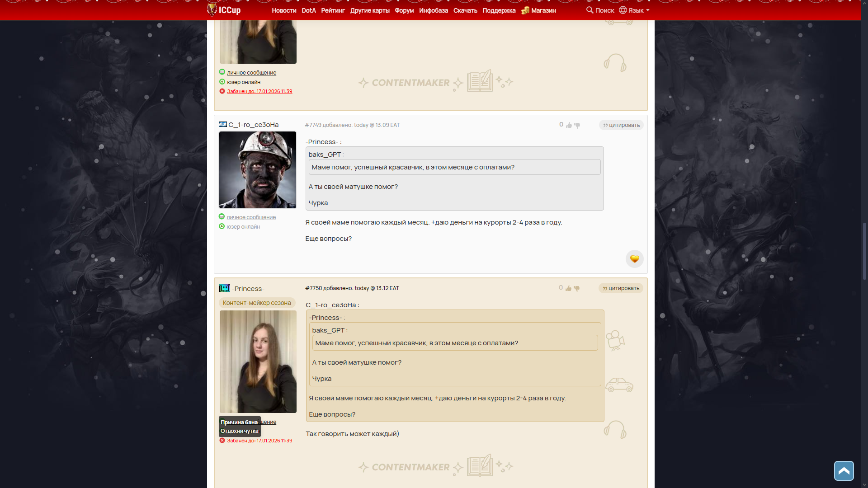Click the Магазин coins icon
Screen dimensions: 868x488
click(x=525, y=10)
